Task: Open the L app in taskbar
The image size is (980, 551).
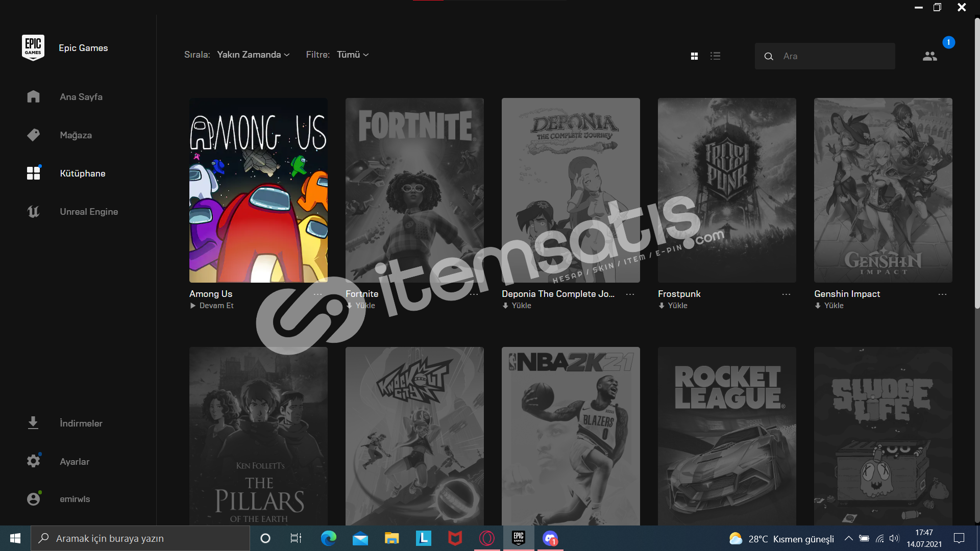Action: tap(423, 538)
